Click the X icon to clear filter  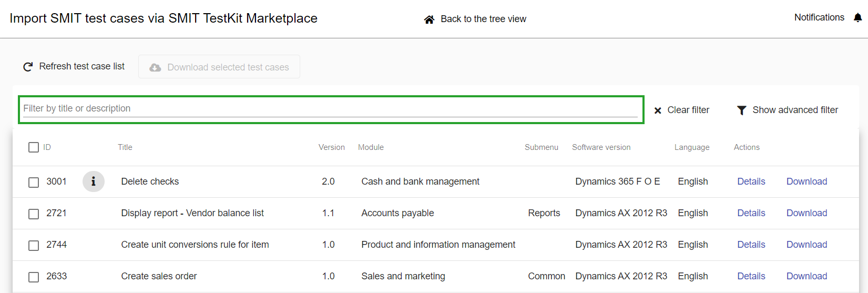point(658,110)
